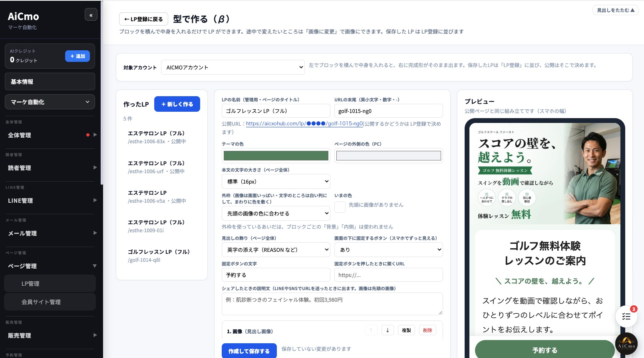Image resolution: width=644 pixels, height=358 pixels.
Task: Click the 固定ボタンの文字 input field
Action: 276,275
